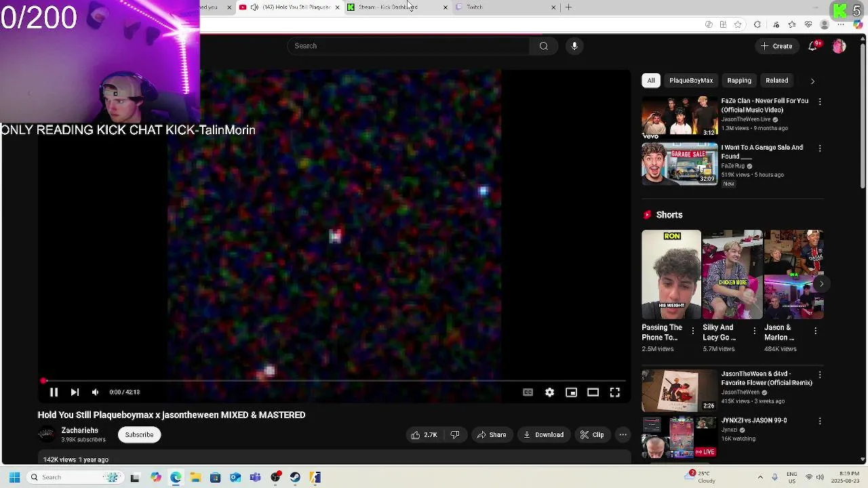Open options for Passing The Phone short
The height and width of the screenshot is (488, 868).
pyautogui.click(x=692, y=331)
